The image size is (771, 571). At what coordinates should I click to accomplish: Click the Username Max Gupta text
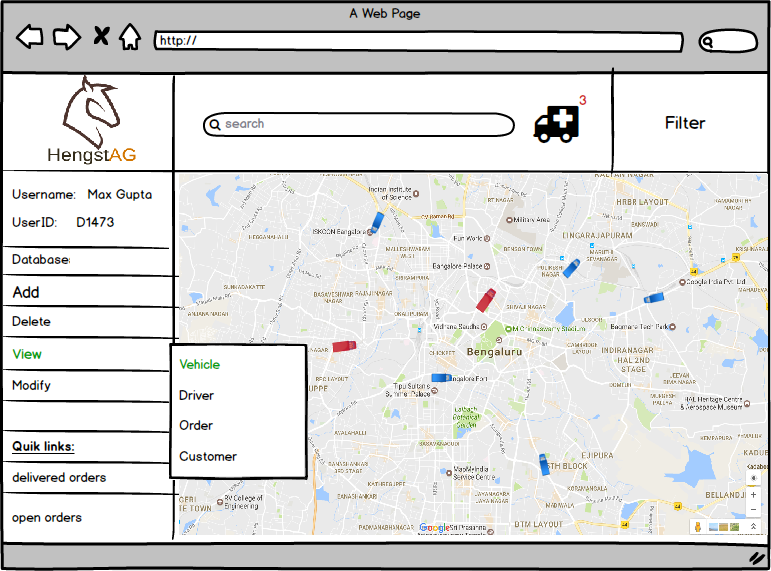82,194
